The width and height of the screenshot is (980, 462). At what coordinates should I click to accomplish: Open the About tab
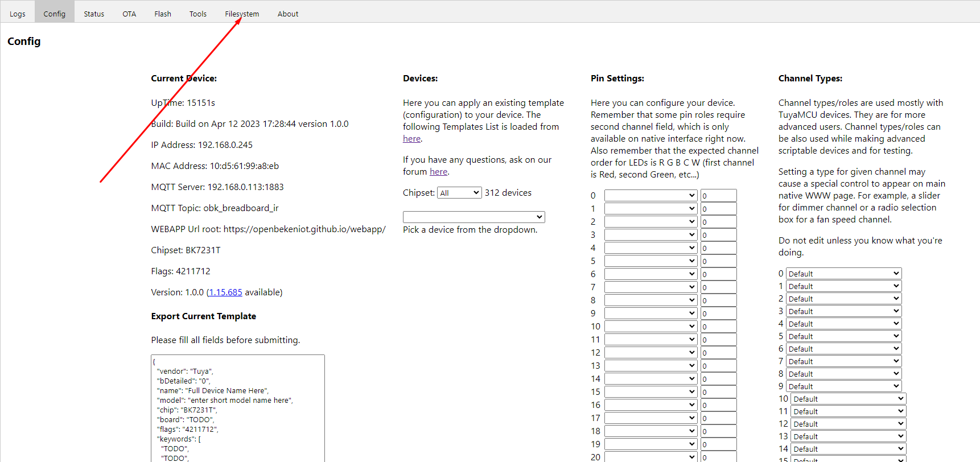(x=288, y=14)
